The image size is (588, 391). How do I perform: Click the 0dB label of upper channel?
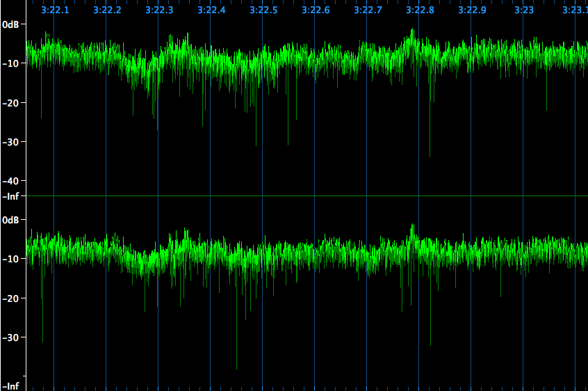click(x=10, y=25)
